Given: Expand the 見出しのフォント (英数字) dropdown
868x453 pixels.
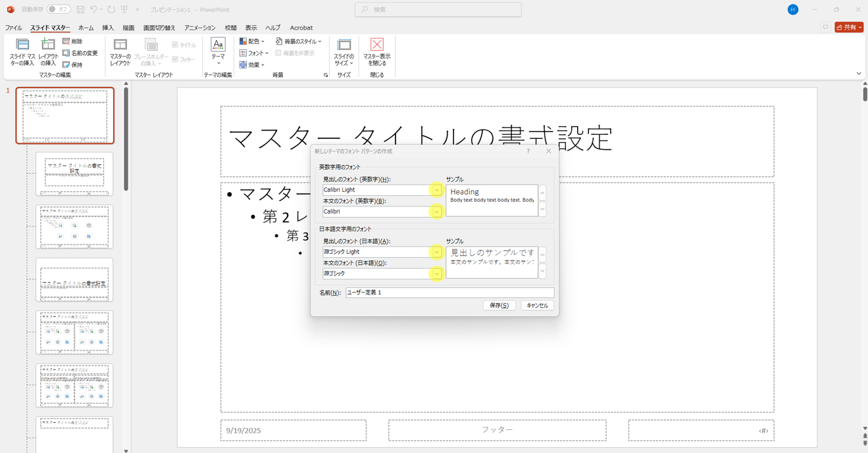Looking at the screenshot, I should point(436,190).
